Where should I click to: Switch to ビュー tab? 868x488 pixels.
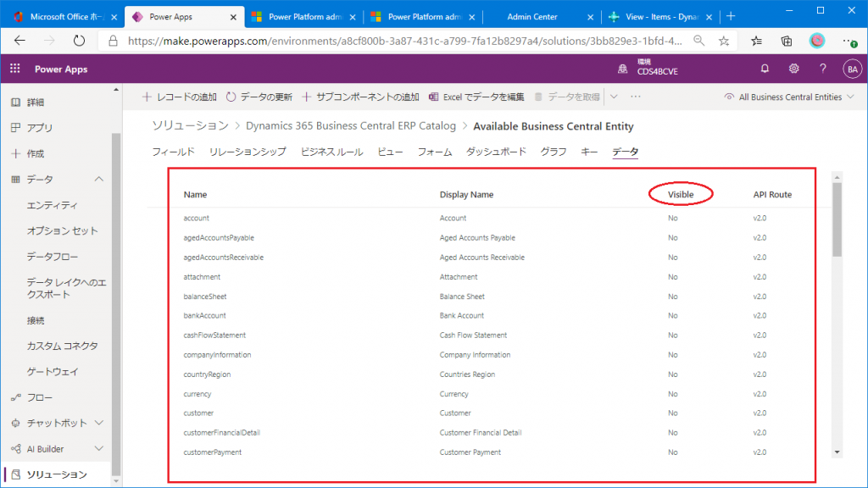tap(390, 152)
